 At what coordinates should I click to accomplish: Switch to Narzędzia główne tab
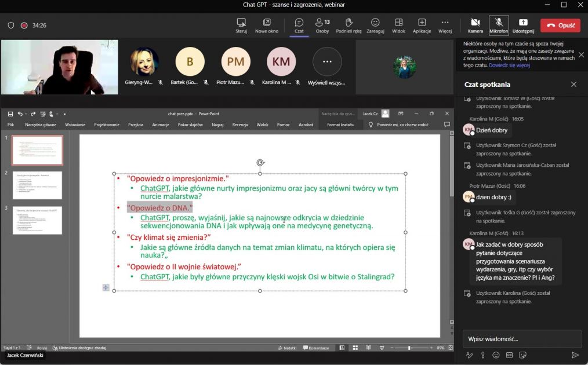click(x=41, y=125)
